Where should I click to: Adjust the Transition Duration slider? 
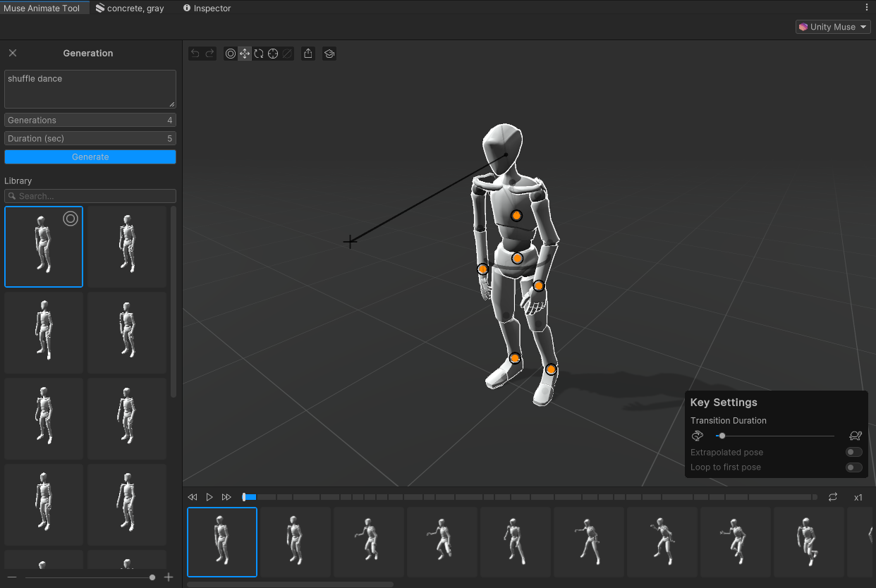(774, 436)
